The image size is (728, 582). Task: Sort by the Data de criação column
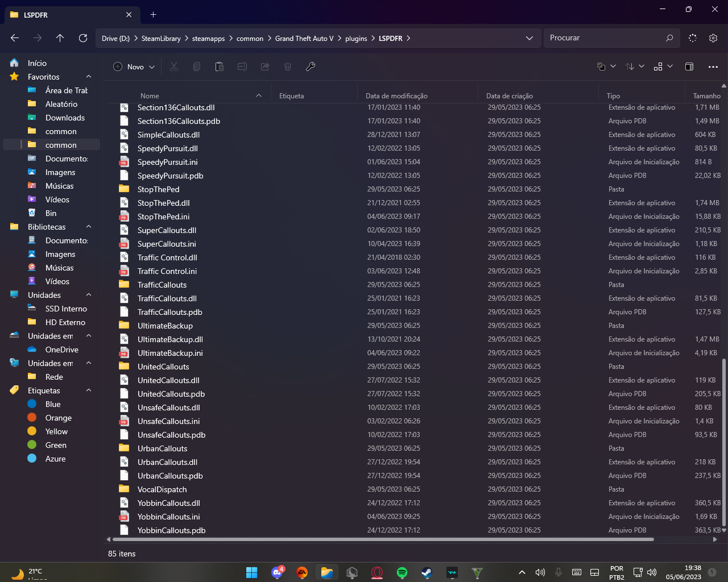(x=510, y=96)
